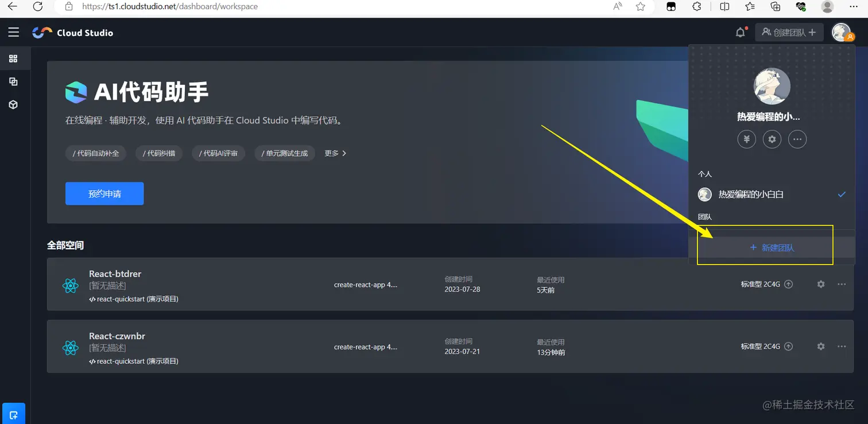Focus the browser address bar URL

[x=170, y=7]
